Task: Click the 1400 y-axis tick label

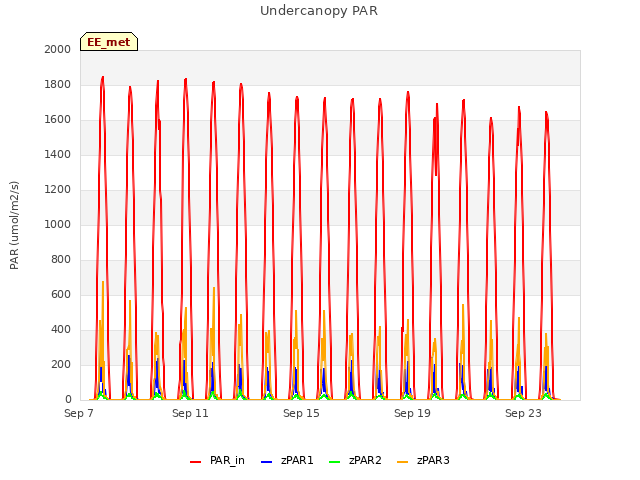Action: (x=58, y=154)
